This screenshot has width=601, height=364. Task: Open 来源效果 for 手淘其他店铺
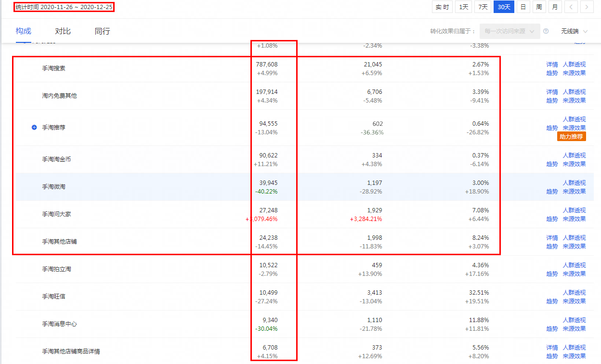click(x=574, y=247)
